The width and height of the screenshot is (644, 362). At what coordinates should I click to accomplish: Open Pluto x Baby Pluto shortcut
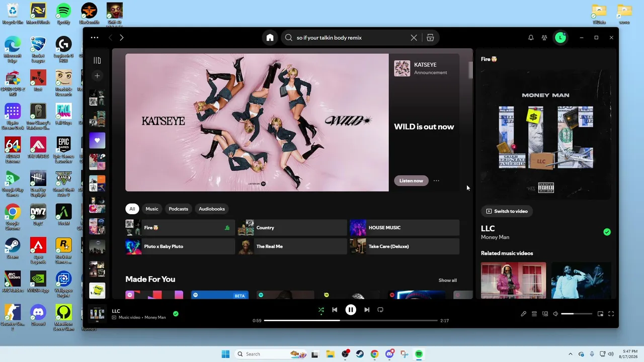click(180, 246)
